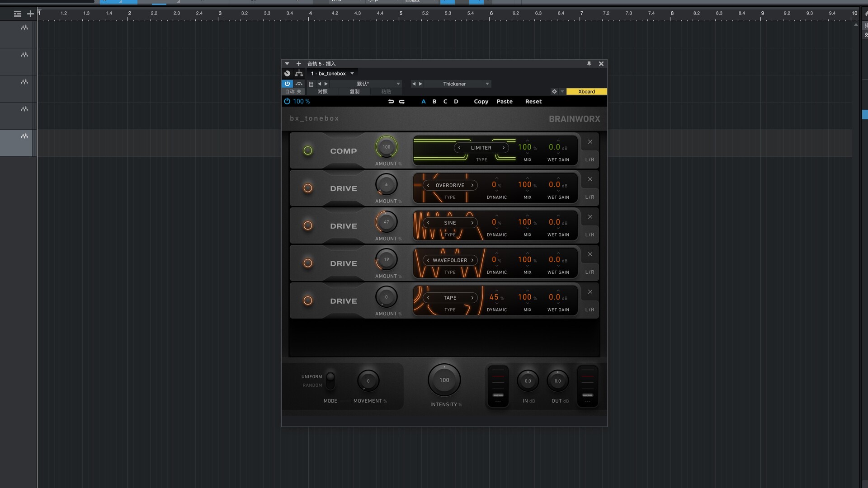
Task: Click the INTENSITY knob
Action: tap(444, 380)
